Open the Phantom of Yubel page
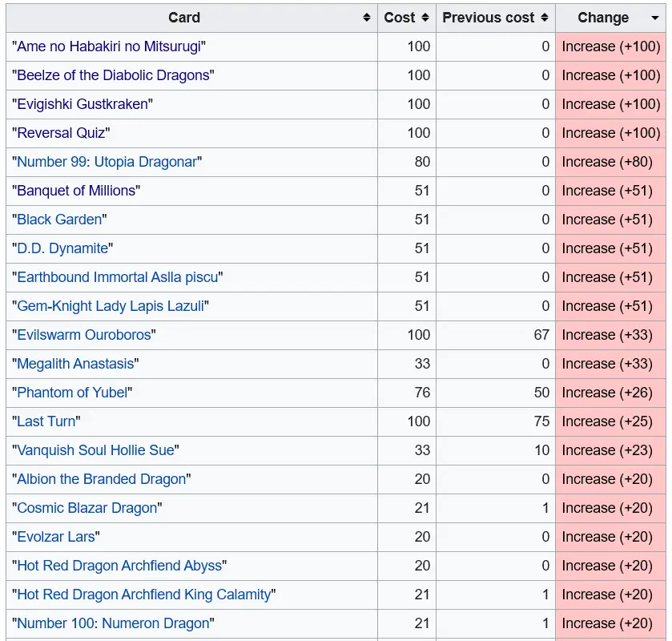 (72, 393)
